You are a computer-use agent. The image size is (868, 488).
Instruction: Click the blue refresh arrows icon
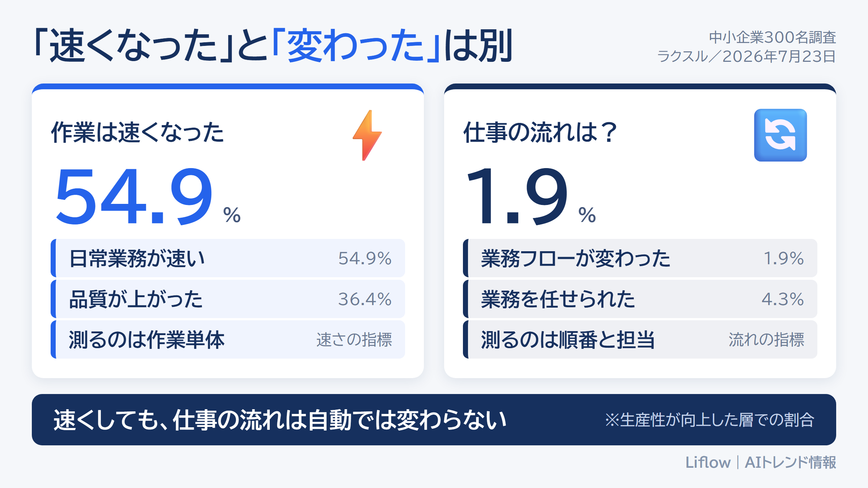click(780, 135)
